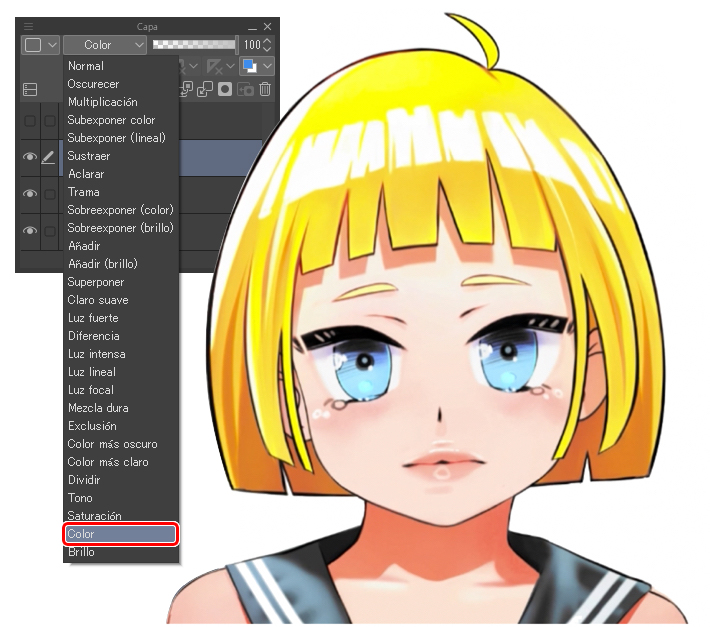This screenshot has width=710, height=627.
Task: Select the highlighted Color option in list
Action: [120, 534]
